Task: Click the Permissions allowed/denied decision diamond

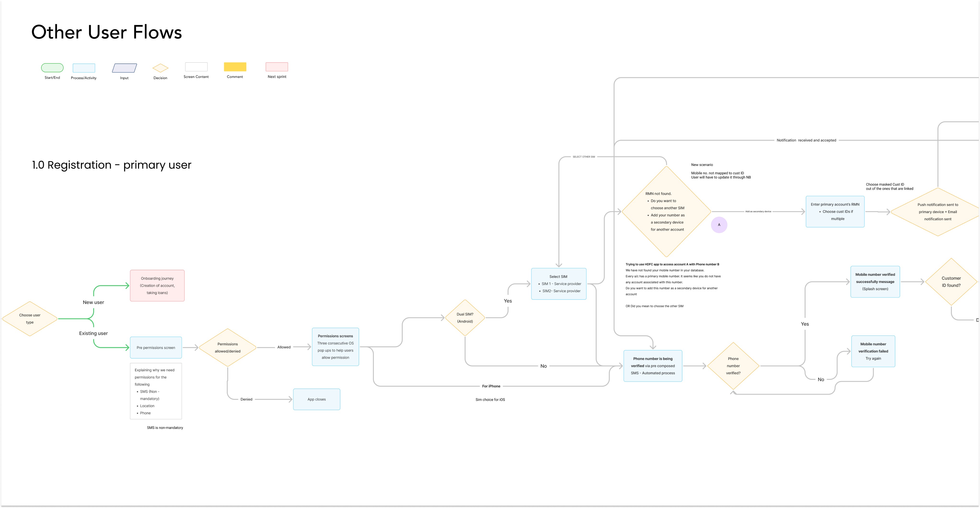Action: pos(228,348)
